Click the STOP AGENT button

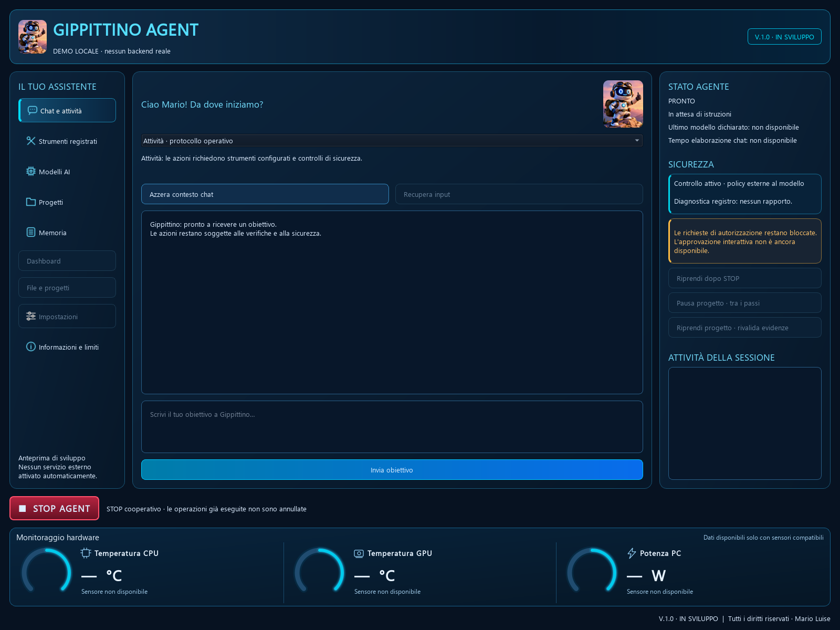pos(54,508)
